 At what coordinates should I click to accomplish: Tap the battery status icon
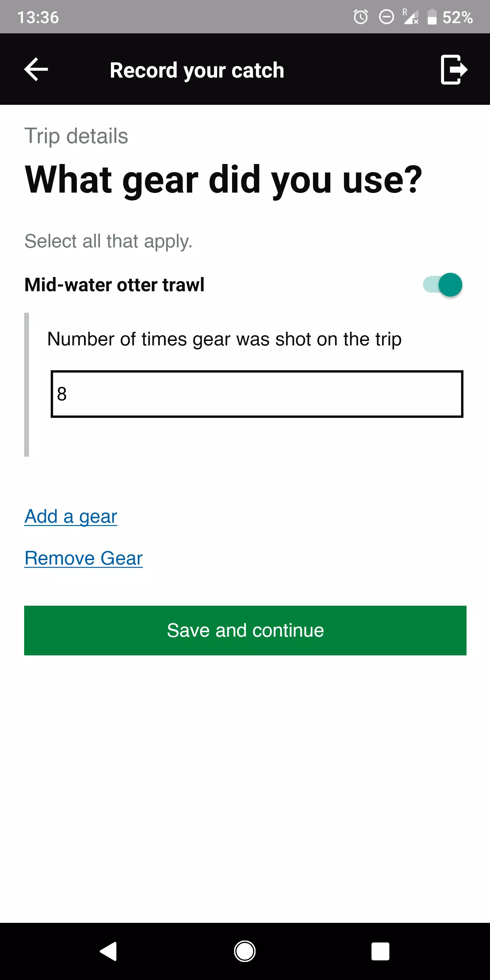pos(432,17)
